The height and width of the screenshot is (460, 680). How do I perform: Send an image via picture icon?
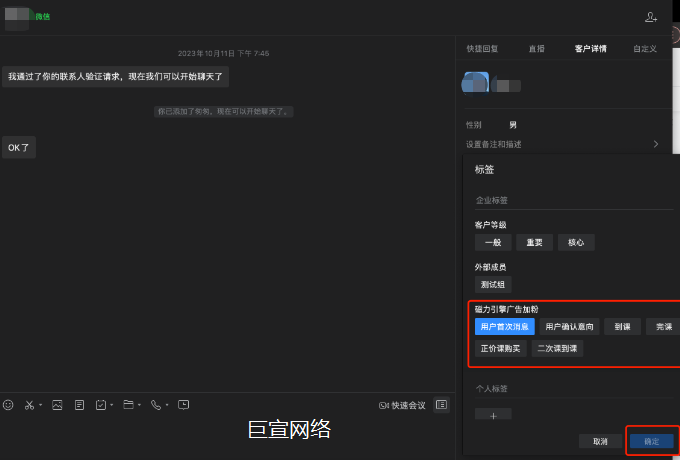coord(57,405)
